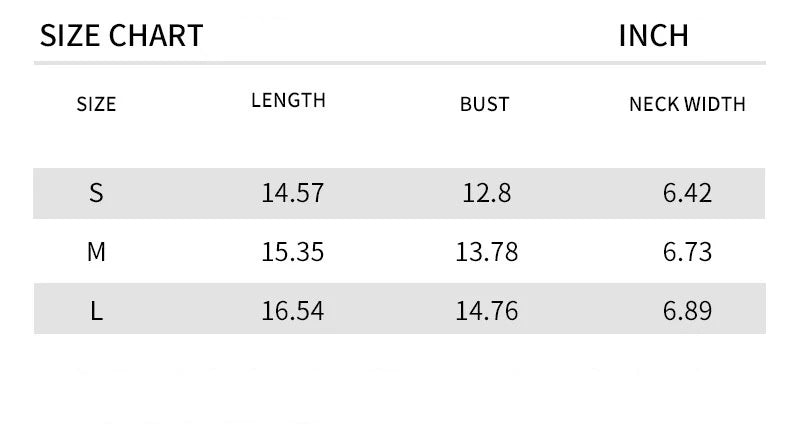The width and height of the screenshot is (790, 448).
Task: Pick the 12.8 bust value
Action: [487, 193]
